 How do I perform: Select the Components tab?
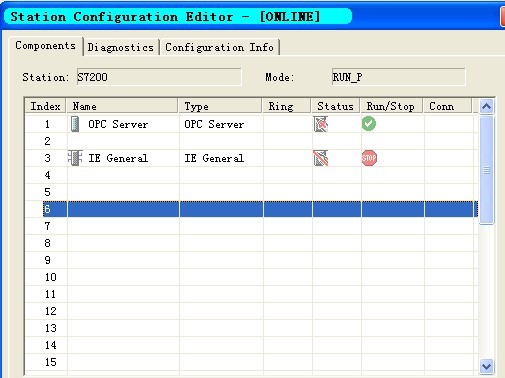46,46
